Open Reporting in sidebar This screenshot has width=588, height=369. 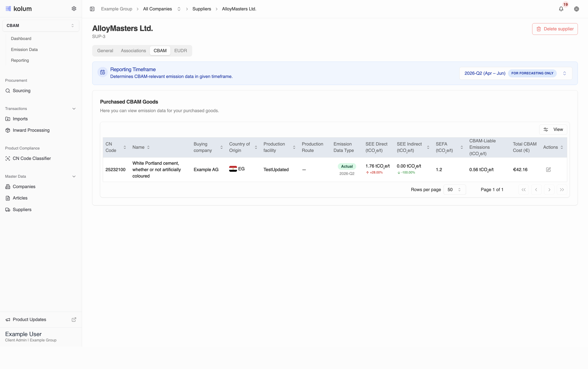[x=20, y=60]
